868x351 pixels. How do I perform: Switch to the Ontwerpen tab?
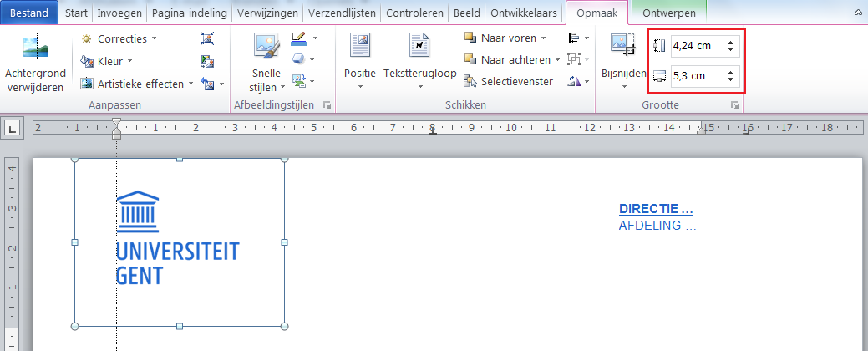(x=668, y=13)
